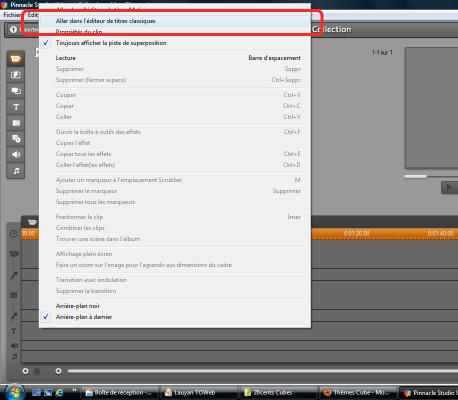Click the timeline zoom plus button
Image resolution: width=458 pixels, height=400 pixels.
pos(25,371)
